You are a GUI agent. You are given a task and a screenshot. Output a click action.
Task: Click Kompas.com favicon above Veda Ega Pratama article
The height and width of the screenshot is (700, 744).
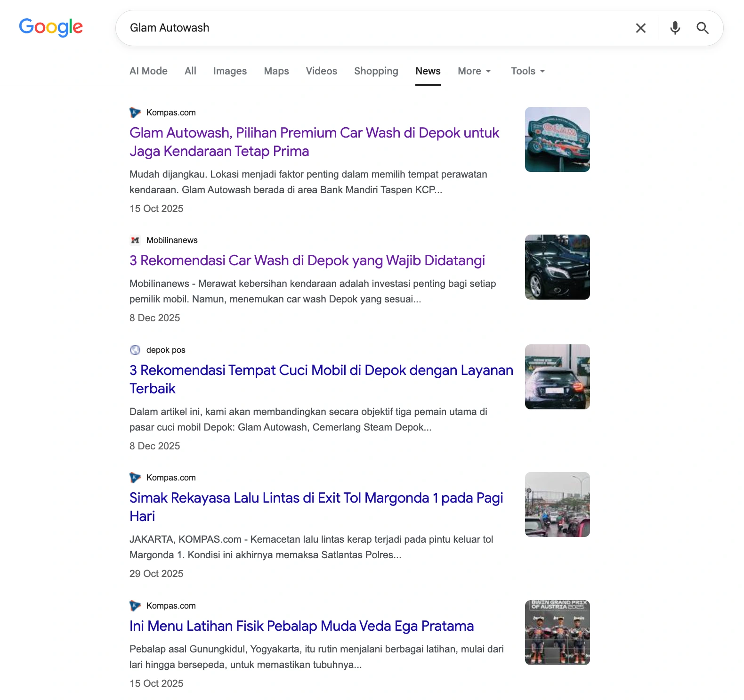tap(135, 606)
